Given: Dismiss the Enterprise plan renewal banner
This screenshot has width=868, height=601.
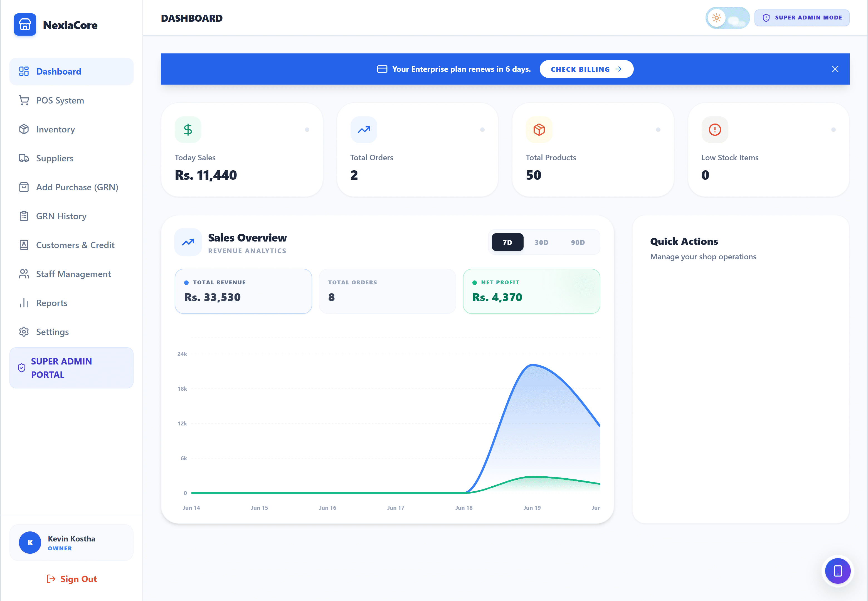Looking at the screenshot, I should click(x=835, y=69).
